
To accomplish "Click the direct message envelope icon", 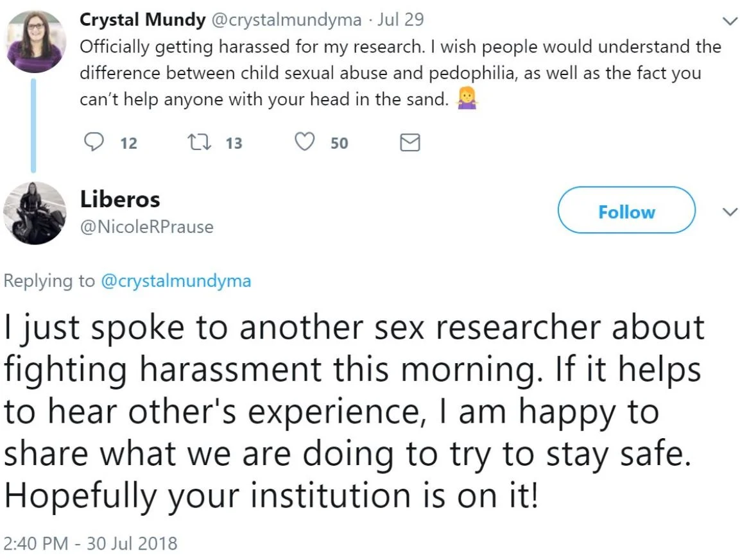I will tap(409, 142).
